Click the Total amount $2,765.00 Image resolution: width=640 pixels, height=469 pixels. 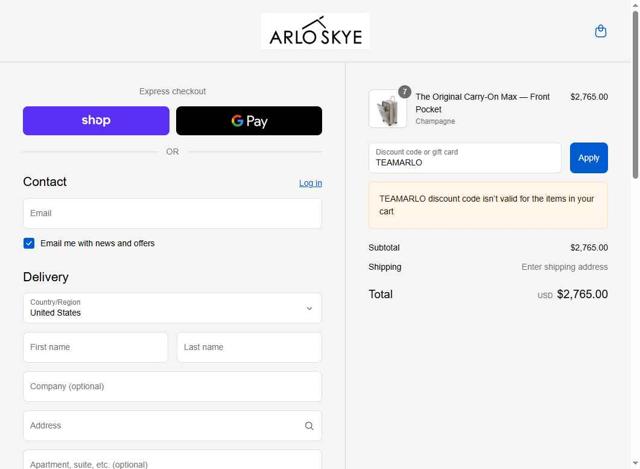582,294
